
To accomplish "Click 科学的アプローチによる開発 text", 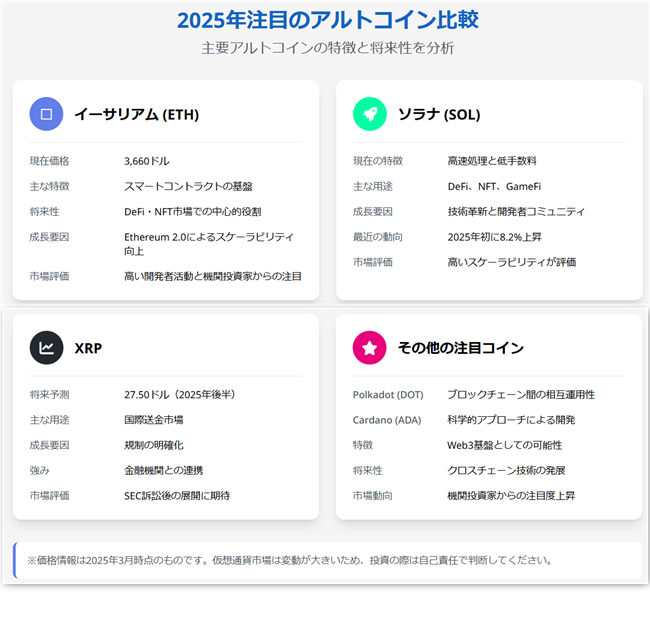I will [x=511, y=420].
